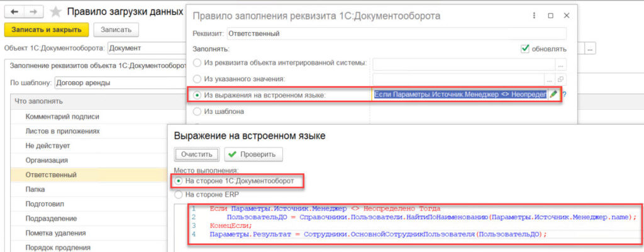Click the open-value icon beside specified value field

pos(560,79)
